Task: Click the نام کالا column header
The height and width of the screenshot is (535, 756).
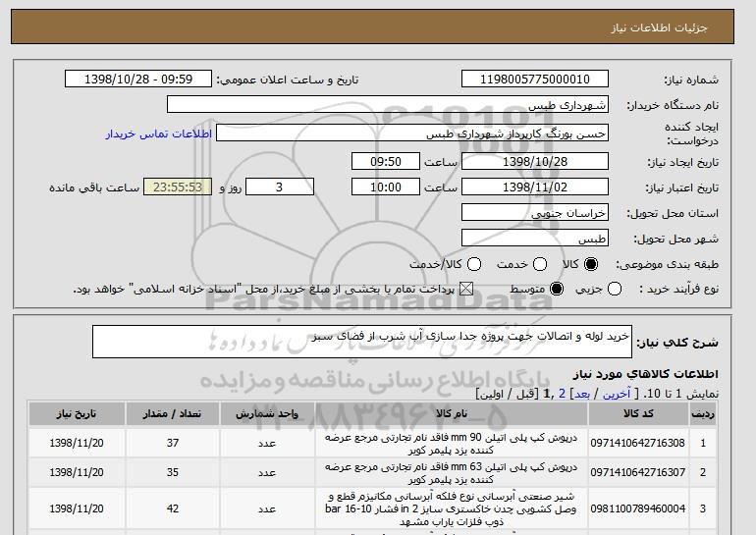Action: click(452, 414)
